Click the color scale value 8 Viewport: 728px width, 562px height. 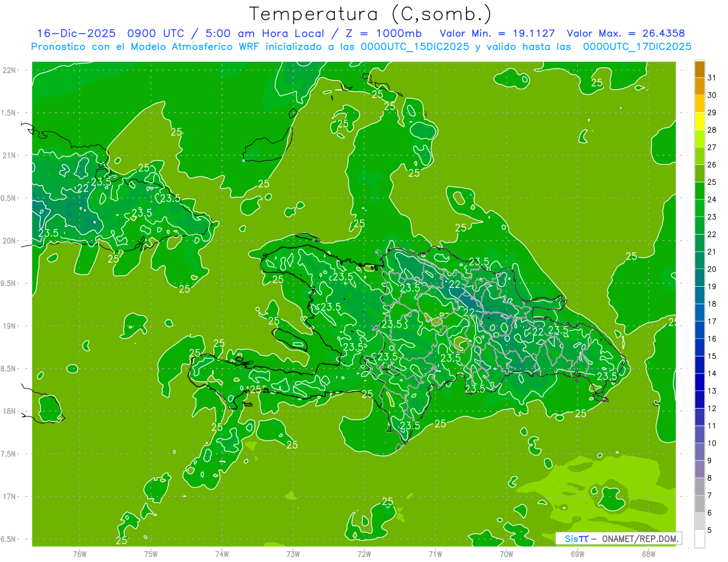click(x=710, y=478)
